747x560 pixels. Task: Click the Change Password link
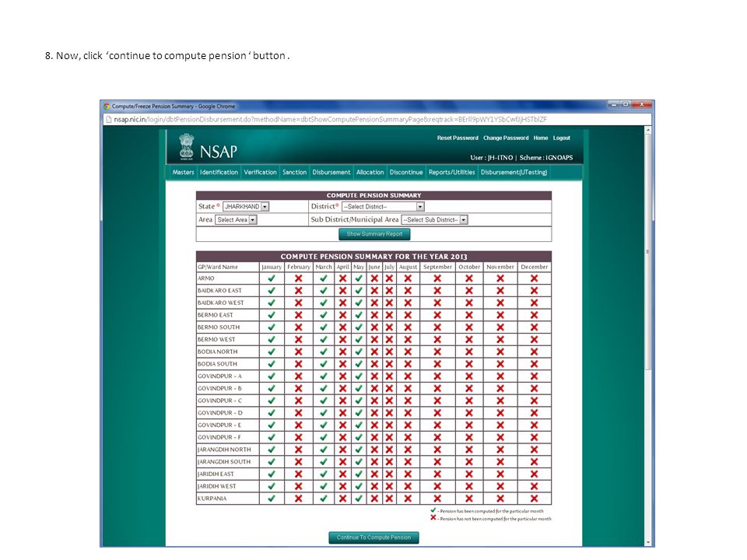[x=506, y=138]
